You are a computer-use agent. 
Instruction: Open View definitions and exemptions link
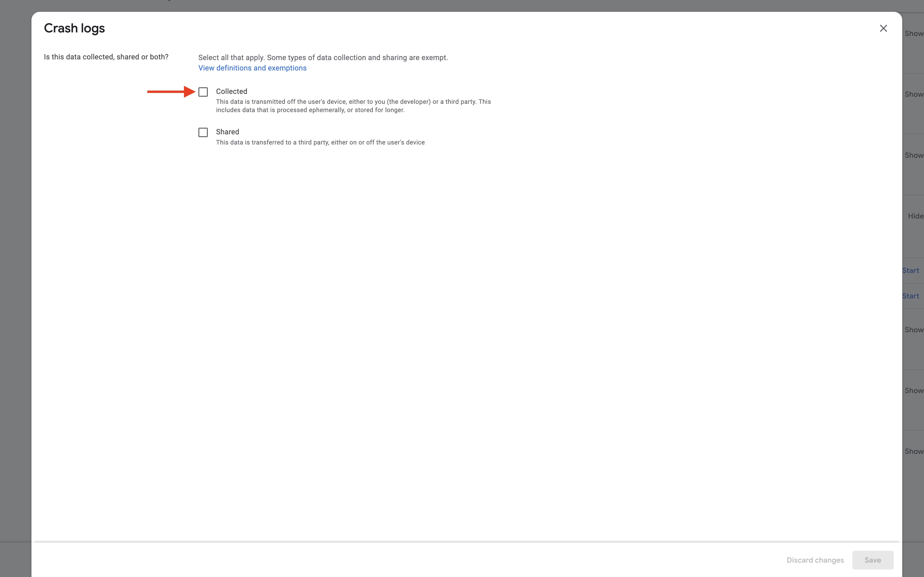tap(252, 68)
